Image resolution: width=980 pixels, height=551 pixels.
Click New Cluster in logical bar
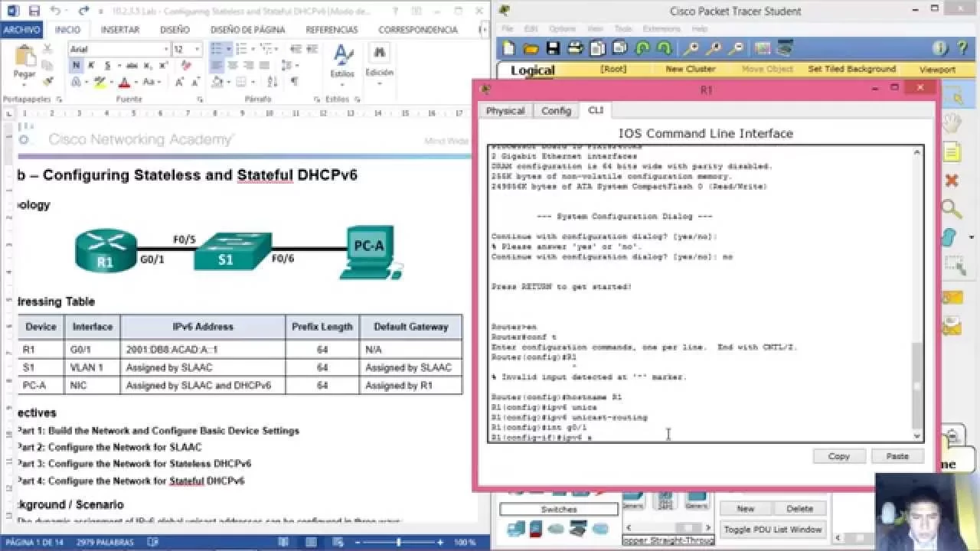point(690,69)
